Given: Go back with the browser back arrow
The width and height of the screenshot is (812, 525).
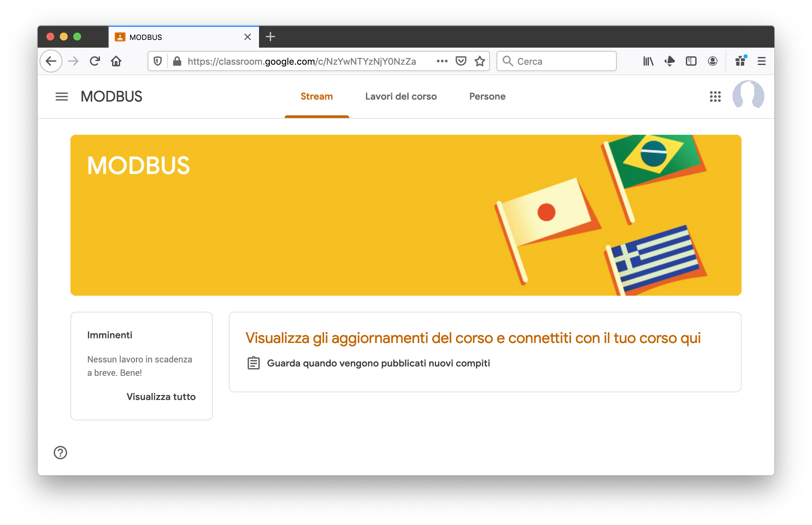Looking at the screenshot, I should pyautogui.click(x=51, y=61).
